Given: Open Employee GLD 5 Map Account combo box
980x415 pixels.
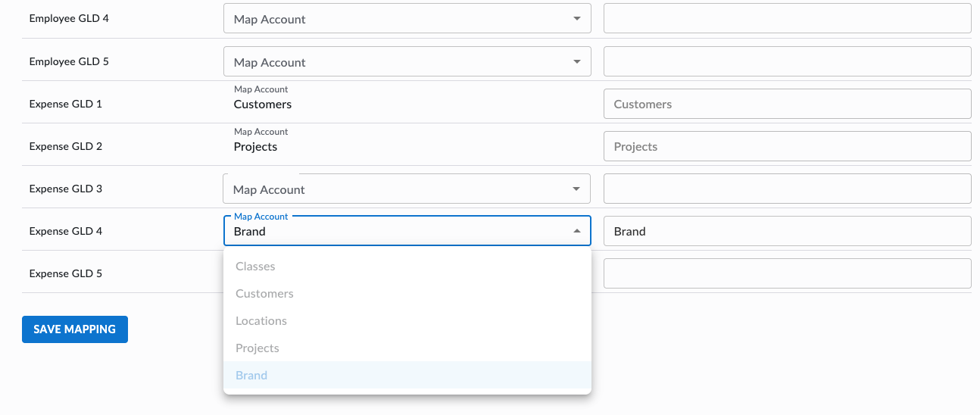Looking at the screenshot, I should tap(407, 61).
